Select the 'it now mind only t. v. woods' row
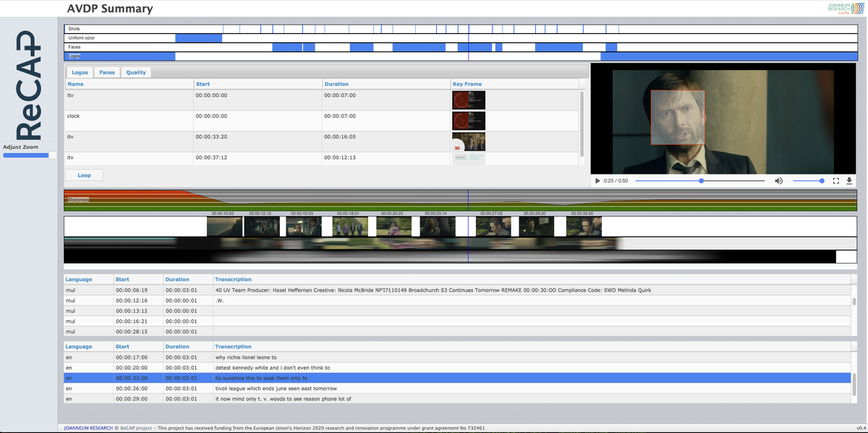The height and width of the screenshot is (433, 868). (x=457, y=398)
